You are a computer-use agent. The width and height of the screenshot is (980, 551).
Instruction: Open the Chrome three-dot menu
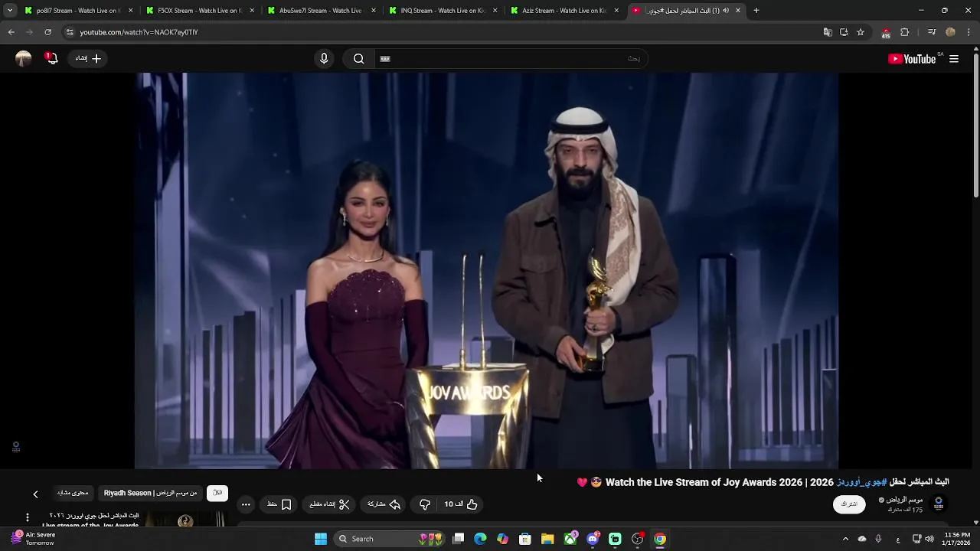(969, 32)
